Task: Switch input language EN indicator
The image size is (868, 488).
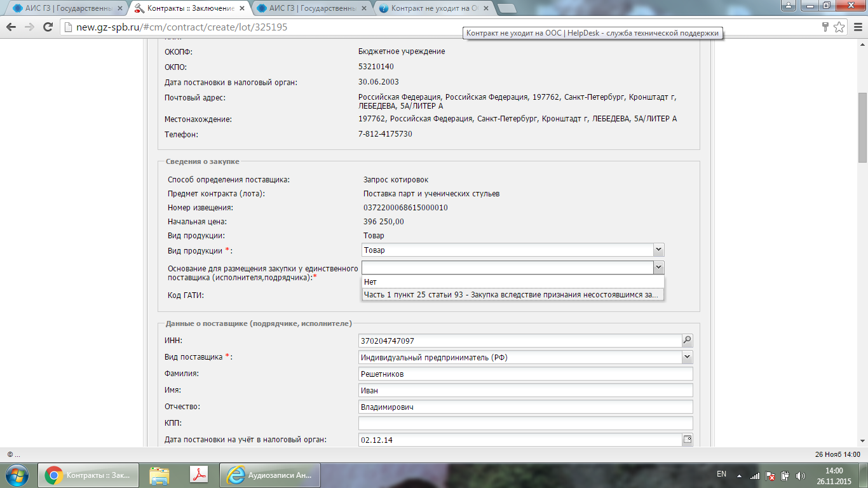Action: [721, 474]
